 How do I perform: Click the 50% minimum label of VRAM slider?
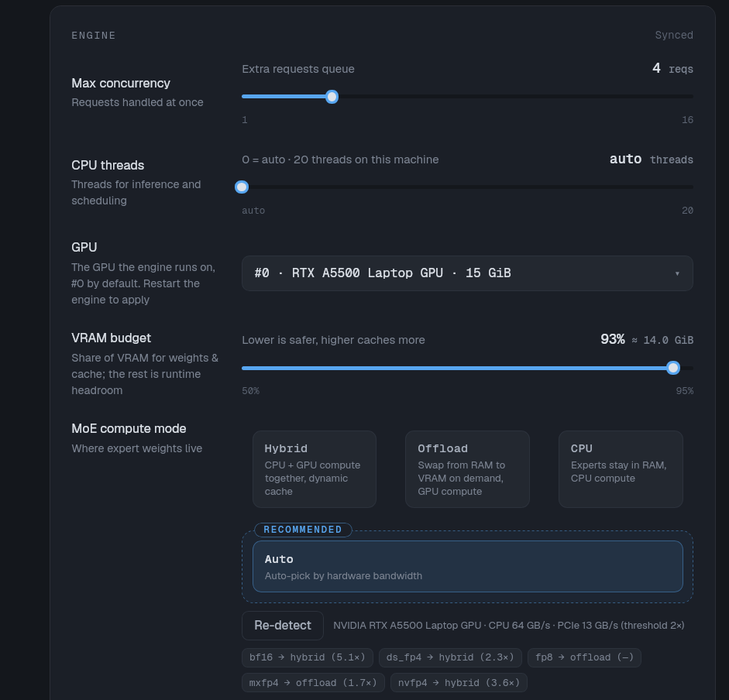pos(250,391)
